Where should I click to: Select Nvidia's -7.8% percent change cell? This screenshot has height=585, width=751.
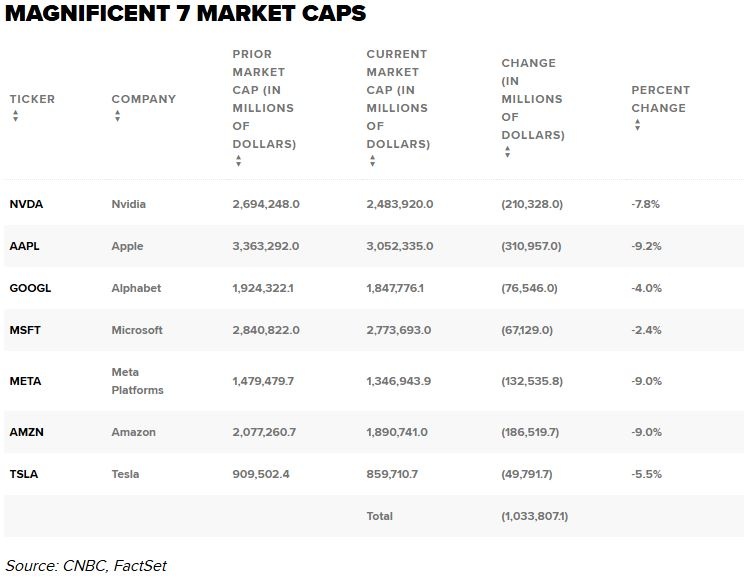646,204
